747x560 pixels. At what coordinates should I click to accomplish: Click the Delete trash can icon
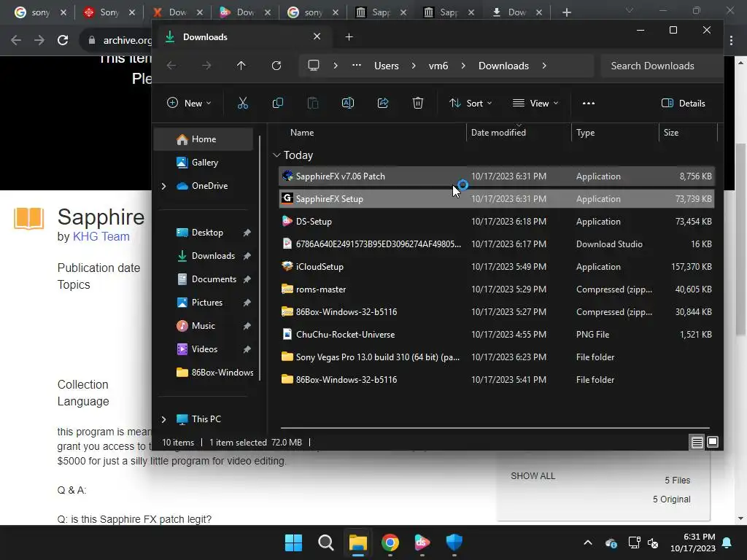[418, 103]
